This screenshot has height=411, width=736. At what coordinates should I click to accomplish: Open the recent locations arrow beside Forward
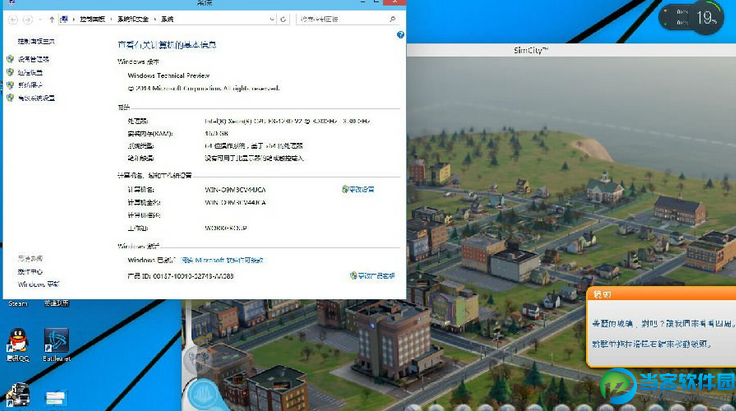click(40, 19)
